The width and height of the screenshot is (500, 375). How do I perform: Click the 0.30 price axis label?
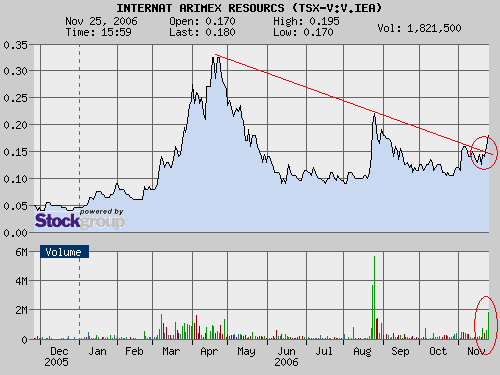coord(15,71)
